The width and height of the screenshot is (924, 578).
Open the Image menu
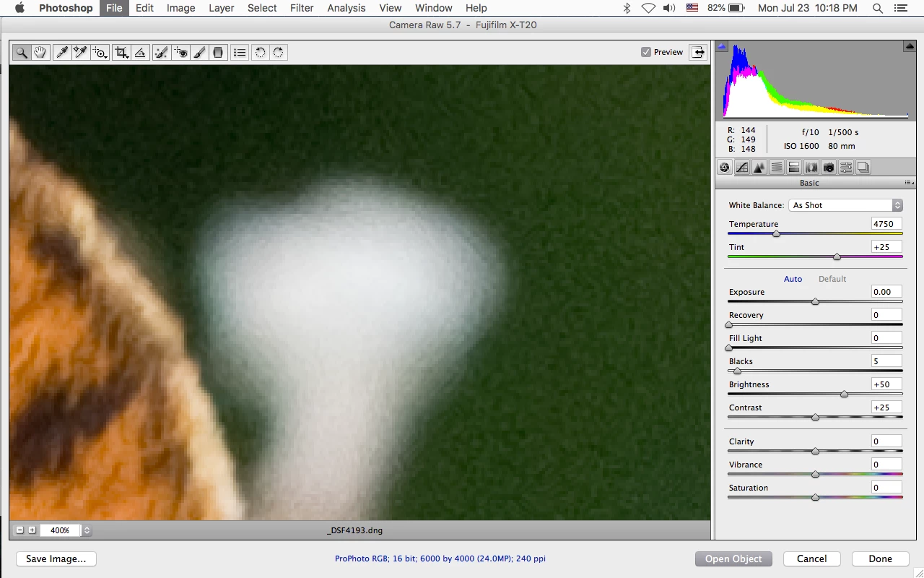click(x=180, y=8)
